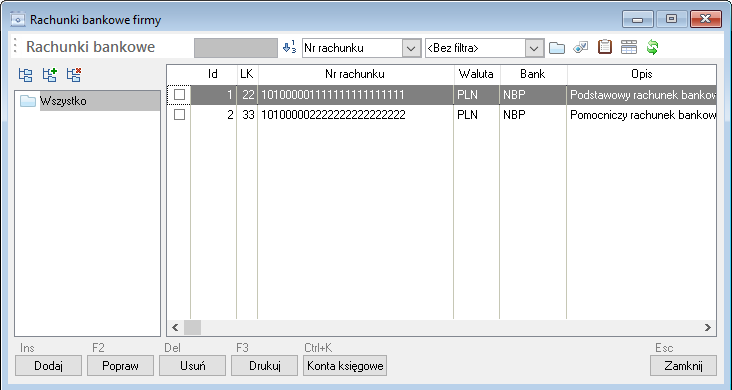This screenshot has width=732, height=390.
Task: Click the Zamknij button
Action: point(683,366)
